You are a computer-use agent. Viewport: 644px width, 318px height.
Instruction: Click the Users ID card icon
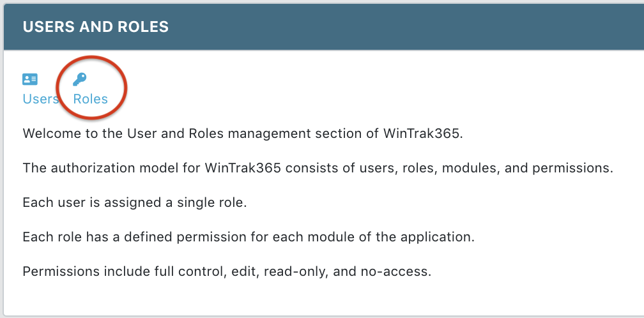click(30, 79)
